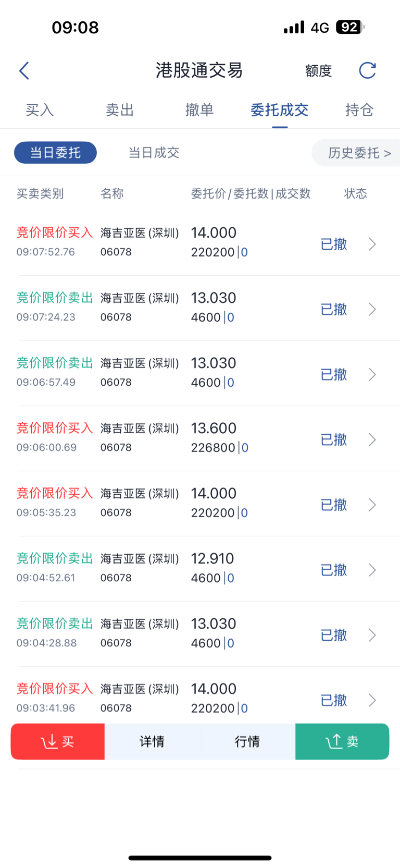Open the 撤单 tab
Viewport: 400px width, 868px height.
(199, 110)
